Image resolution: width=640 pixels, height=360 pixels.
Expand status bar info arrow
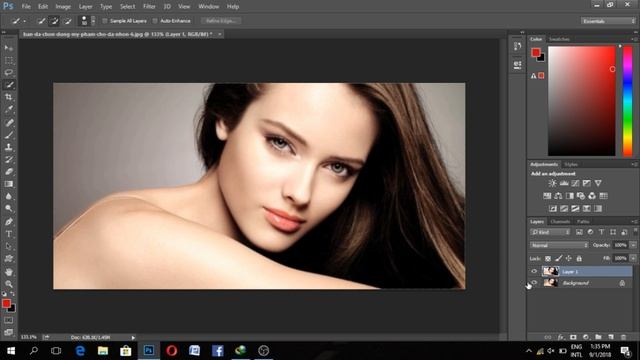[133, 338]
